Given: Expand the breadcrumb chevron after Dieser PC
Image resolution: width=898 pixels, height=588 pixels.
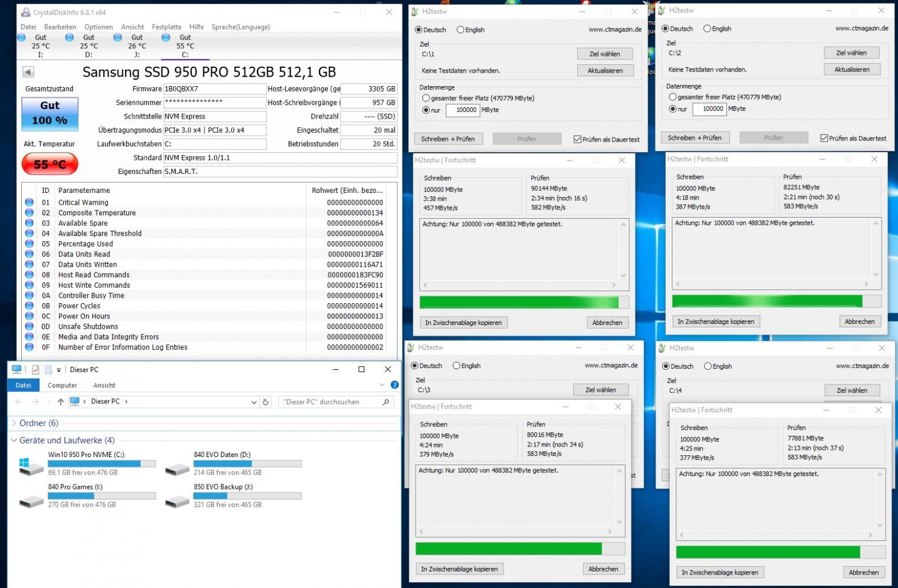Looking at the screenshot, I should 126,402.
